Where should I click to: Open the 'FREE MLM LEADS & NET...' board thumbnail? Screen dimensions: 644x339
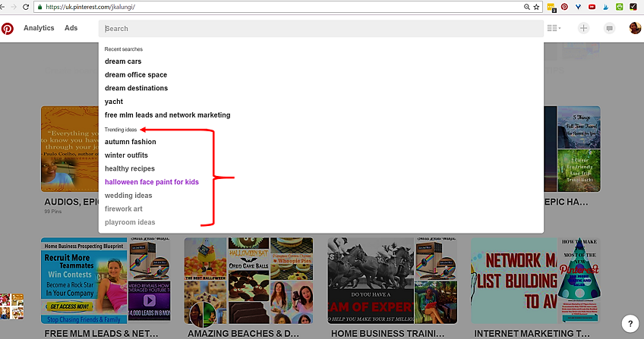[106, 281]
